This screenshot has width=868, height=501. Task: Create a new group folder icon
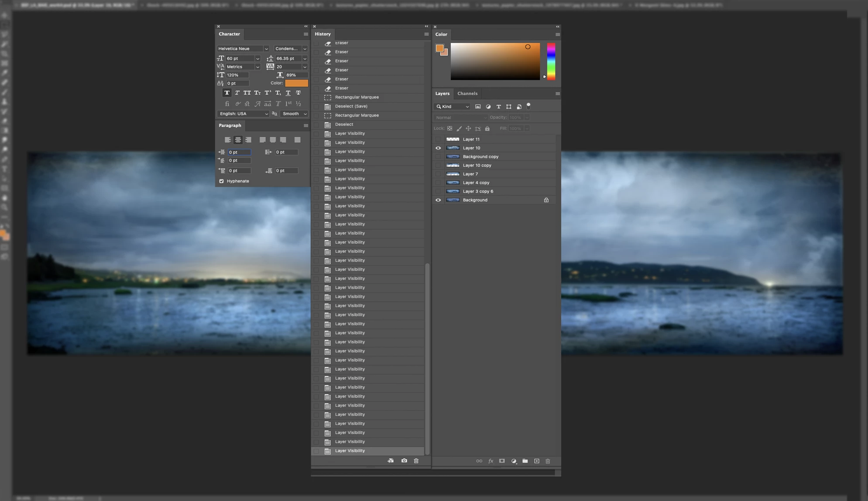click(525, 461)
